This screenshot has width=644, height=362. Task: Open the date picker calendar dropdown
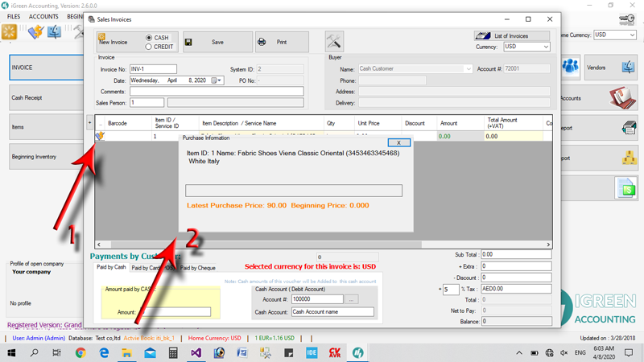pos(216,80)
